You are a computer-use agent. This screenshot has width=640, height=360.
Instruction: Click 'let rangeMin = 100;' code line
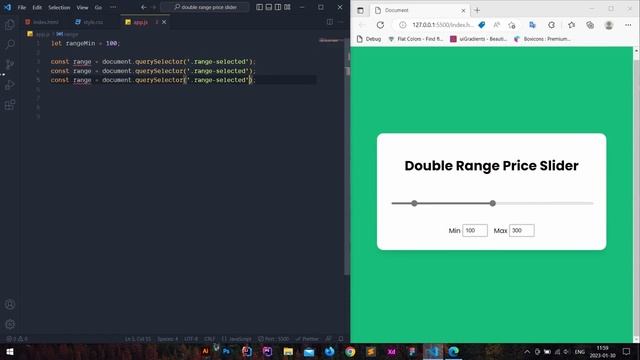pyautogui.click(x=85, y=43)
